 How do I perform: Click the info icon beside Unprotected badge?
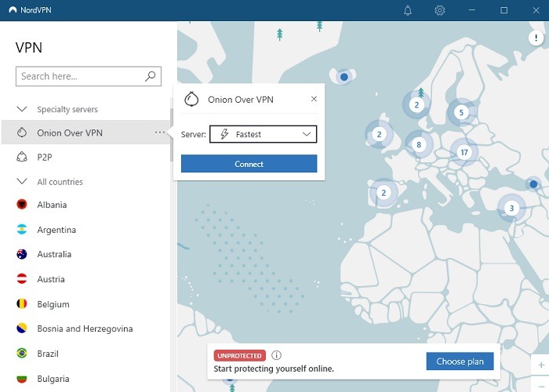(x=276, y=355)
